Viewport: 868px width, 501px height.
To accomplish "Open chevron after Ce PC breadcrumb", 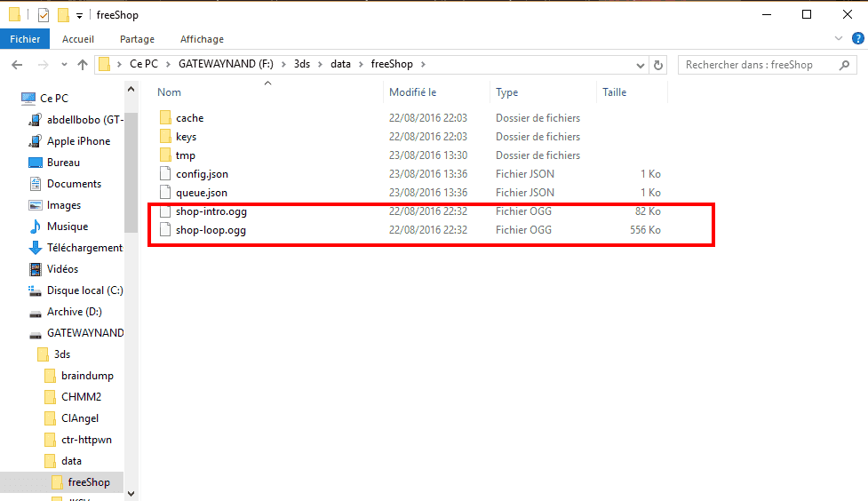I will [x=168, y=64].
